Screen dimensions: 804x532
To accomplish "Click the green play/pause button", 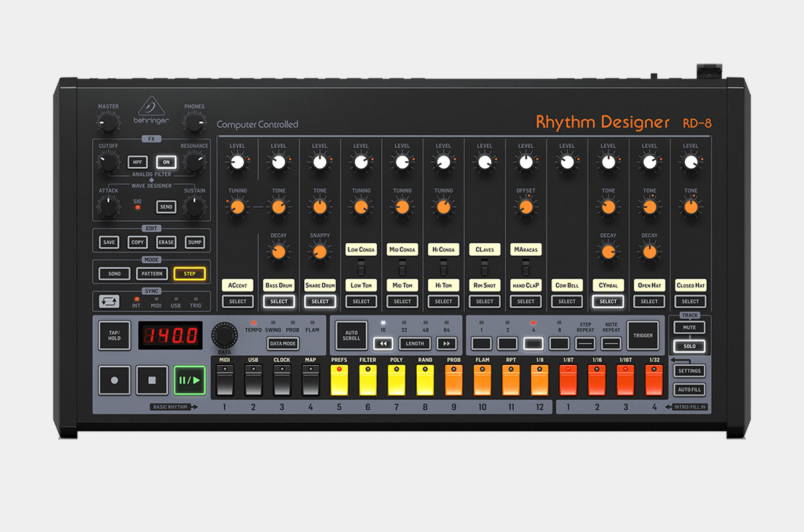I will [x=190, y=380].
